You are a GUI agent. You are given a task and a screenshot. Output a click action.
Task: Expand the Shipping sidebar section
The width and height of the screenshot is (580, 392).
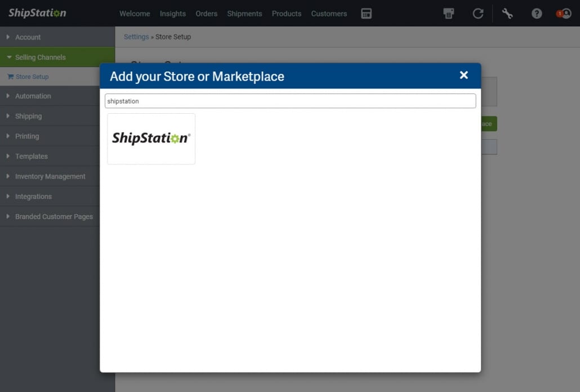[28, 116]
